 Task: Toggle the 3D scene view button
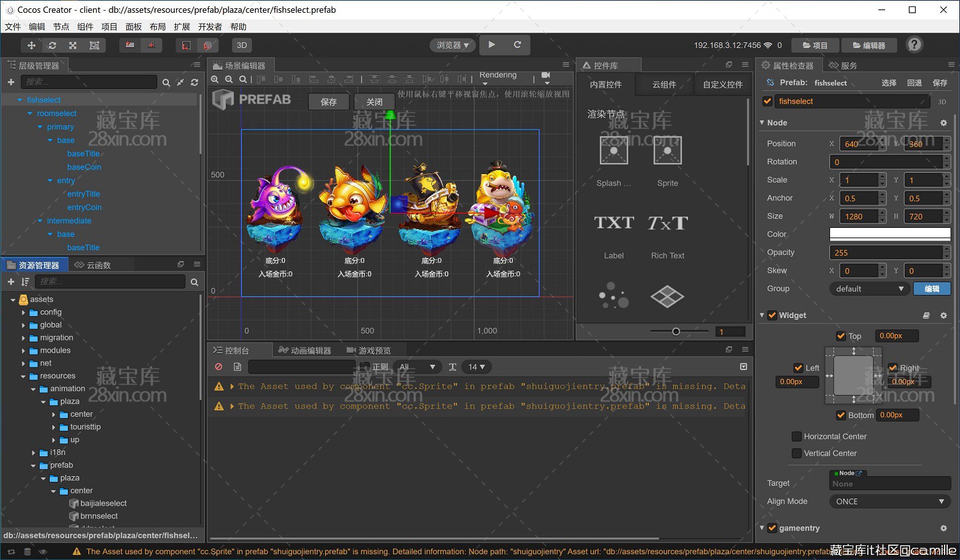pos(242,45)
